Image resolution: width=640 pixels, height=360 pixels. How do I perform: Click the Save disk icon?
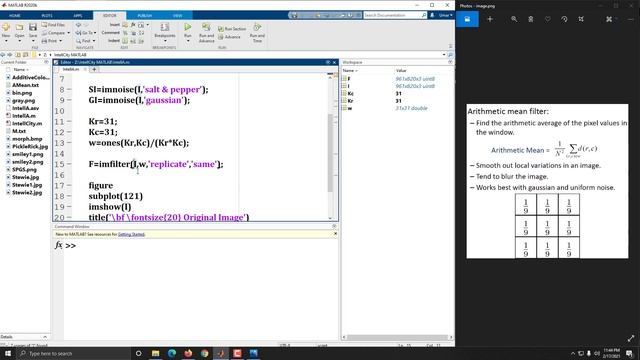click(x=33, y=28)
